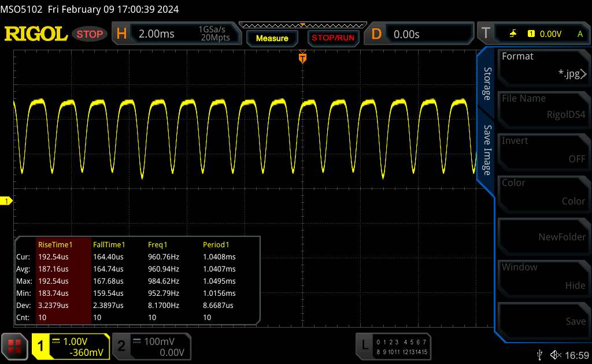Click the rising edge trigger icon
Image resolution: width=592 pixels, height=364 pixels.
pos(513,34)
